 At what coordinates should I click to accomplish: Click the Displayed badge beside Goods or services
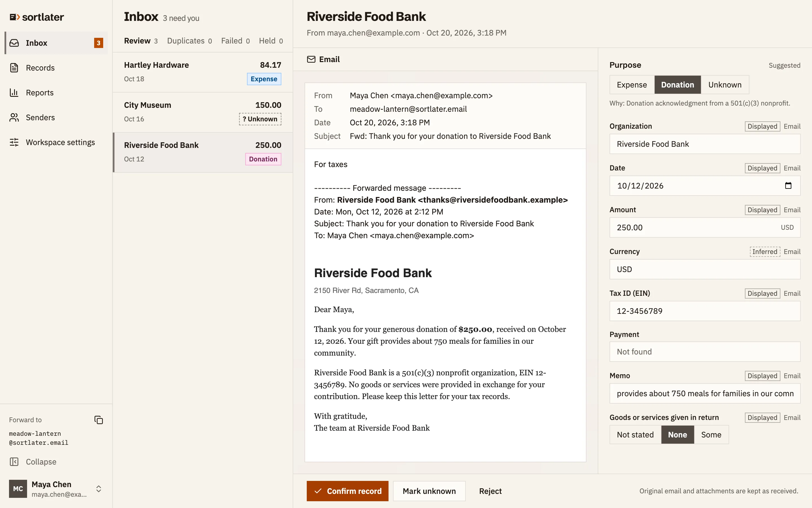pyautogui.click(x=762, y=418)
